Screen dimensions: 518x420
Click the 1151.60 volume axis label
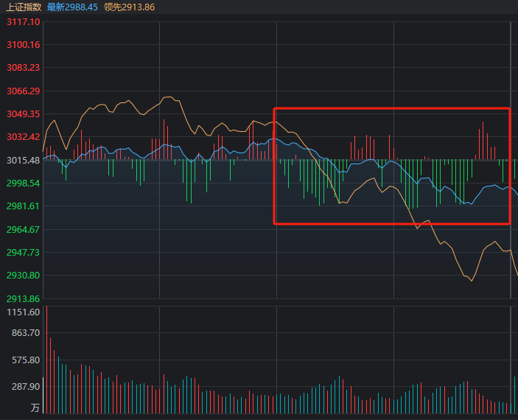pos(22,312)
